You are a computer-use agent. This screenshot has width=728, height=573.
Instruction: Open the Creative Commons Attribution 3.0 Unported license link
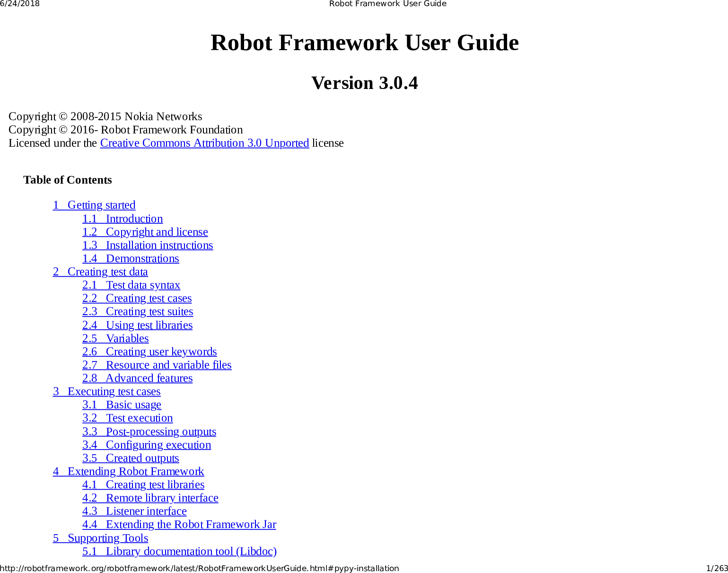click(x=204, y=143)
